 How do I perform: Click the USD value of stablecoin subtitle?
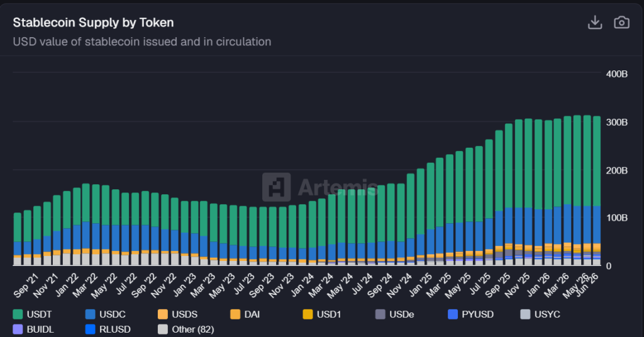142,41
